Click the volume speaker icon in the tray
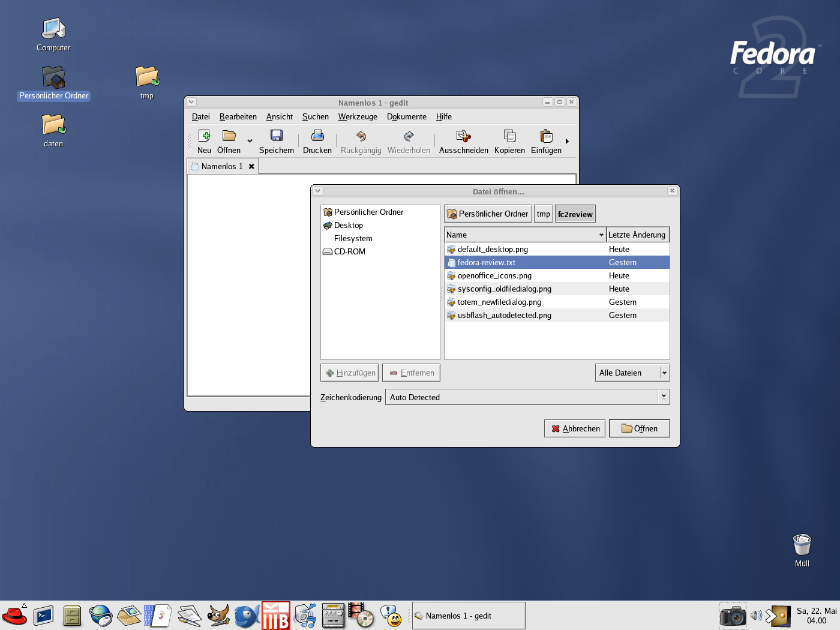Screen dimensions: 840x630 click(755, 615)
